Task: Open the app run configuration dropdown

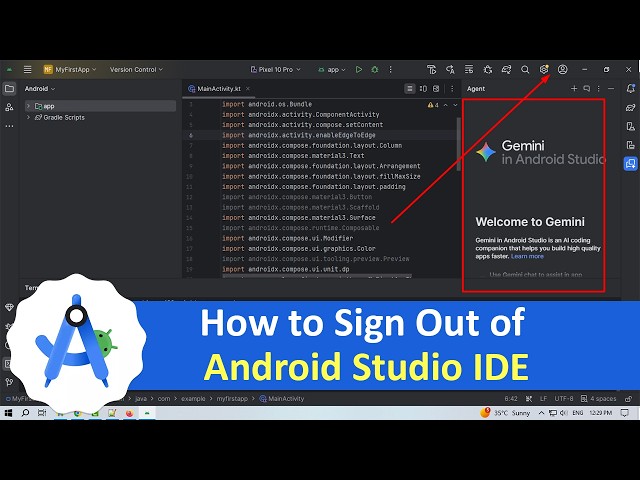Action: pyautogui.click(x=332, y=69)
